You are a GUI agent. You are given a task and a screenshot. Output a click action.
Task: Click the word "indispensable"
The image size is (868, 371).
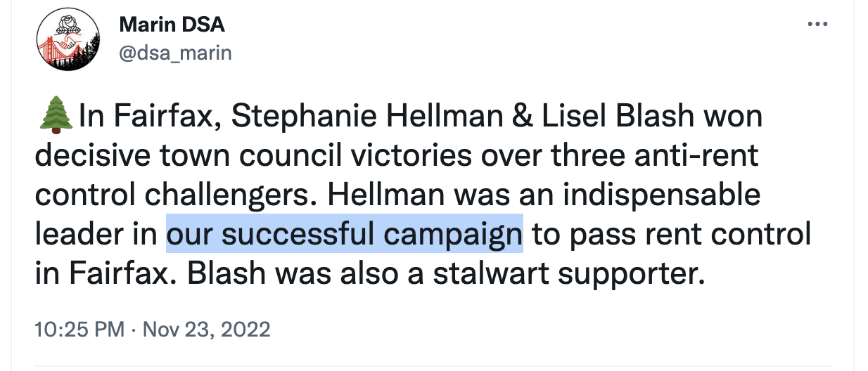[x=656, y=195]
